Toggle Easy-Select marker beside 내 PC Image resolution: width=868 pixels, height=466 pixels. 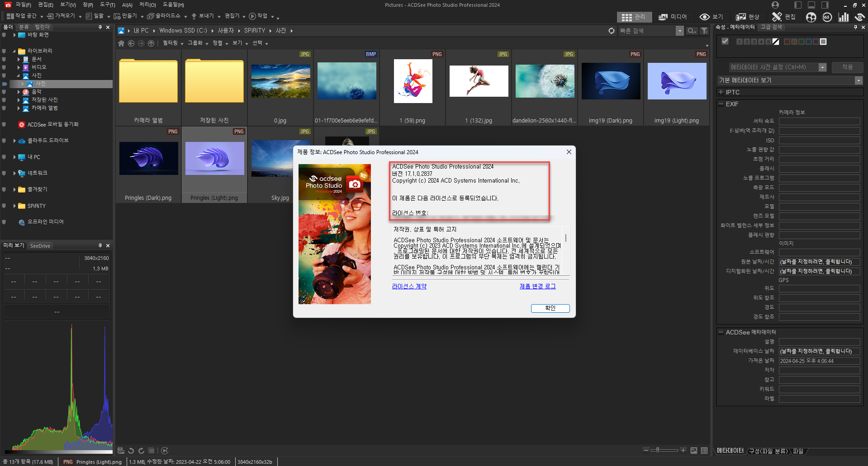4,157
